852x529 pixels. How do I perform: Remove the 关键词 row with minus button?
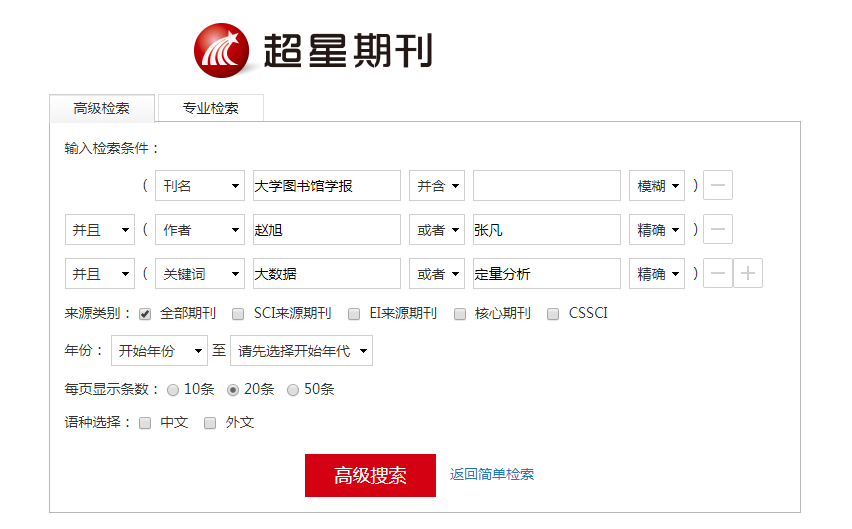coord(718,273)
